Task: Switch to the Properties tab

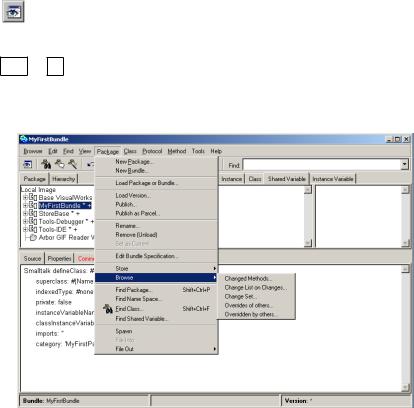Action: [x=59, y=259]
